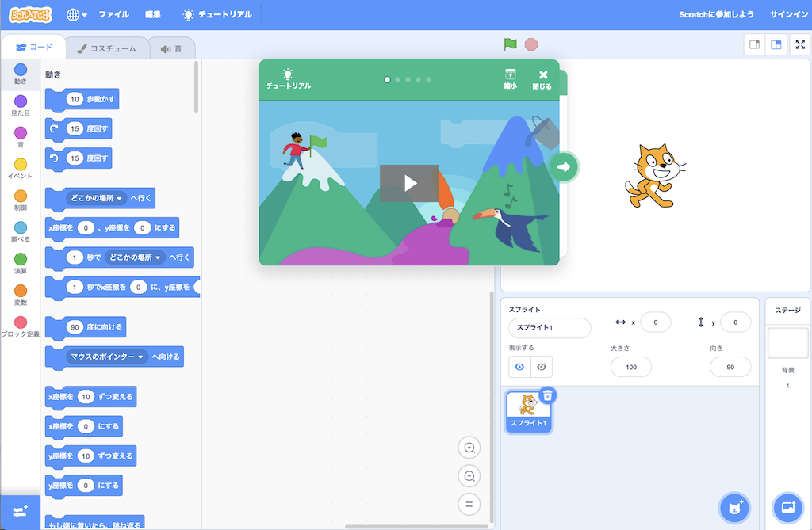Click Scratchに参加しよう link
Image resolution: width=812 pixels, height=530 pixels.
click(716, 14)
